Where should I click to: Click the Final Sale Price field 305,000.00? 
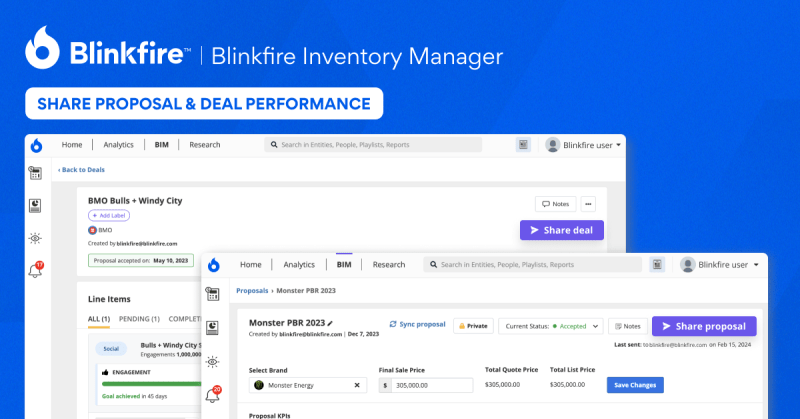point(426,385)
